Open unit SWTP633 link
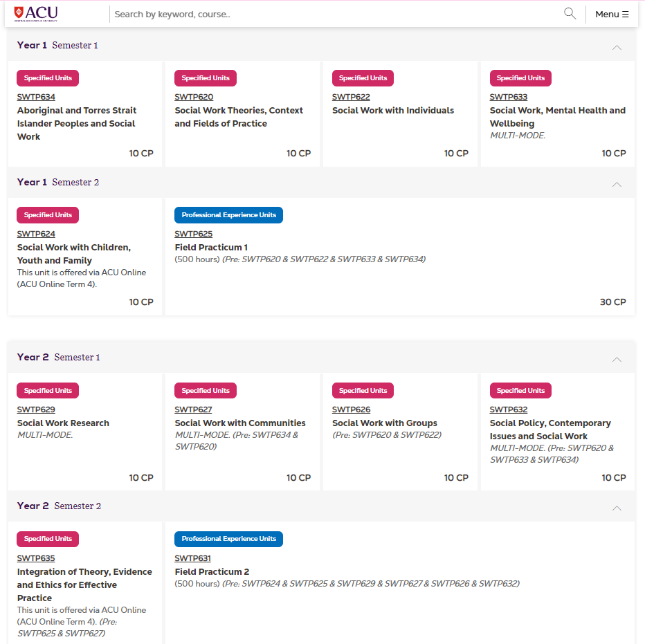 (x=509, y=98)
